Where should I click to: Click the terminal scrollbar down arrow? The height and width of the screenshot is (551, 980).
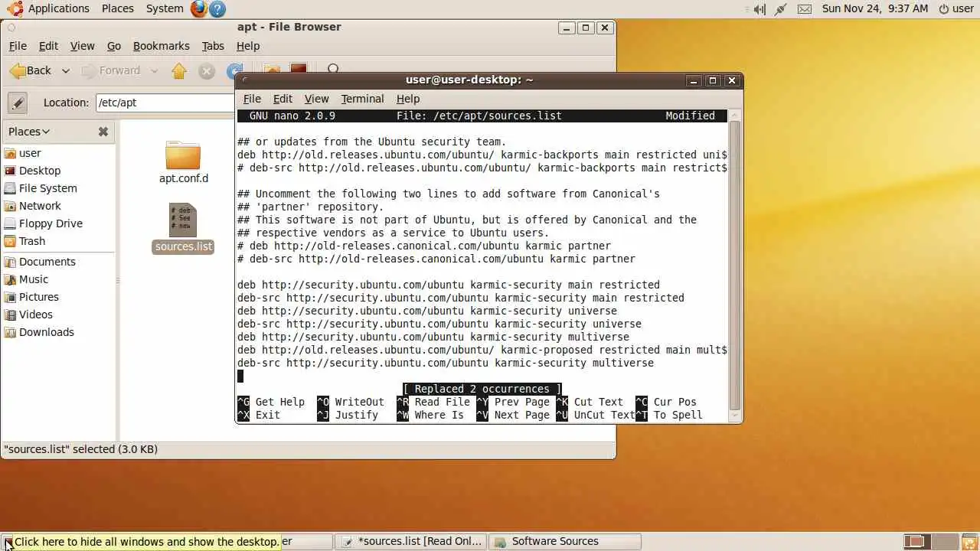(735, 416)
